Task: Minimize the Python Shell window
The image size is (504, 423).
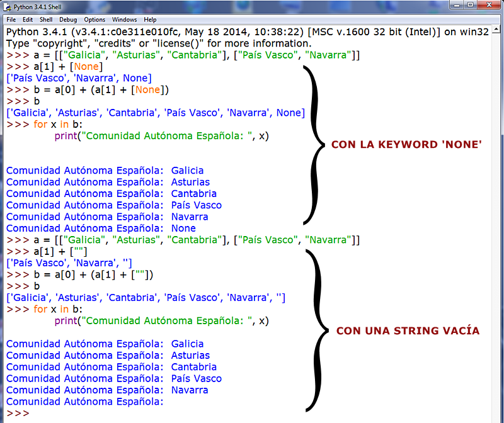Action: [455, 5]
